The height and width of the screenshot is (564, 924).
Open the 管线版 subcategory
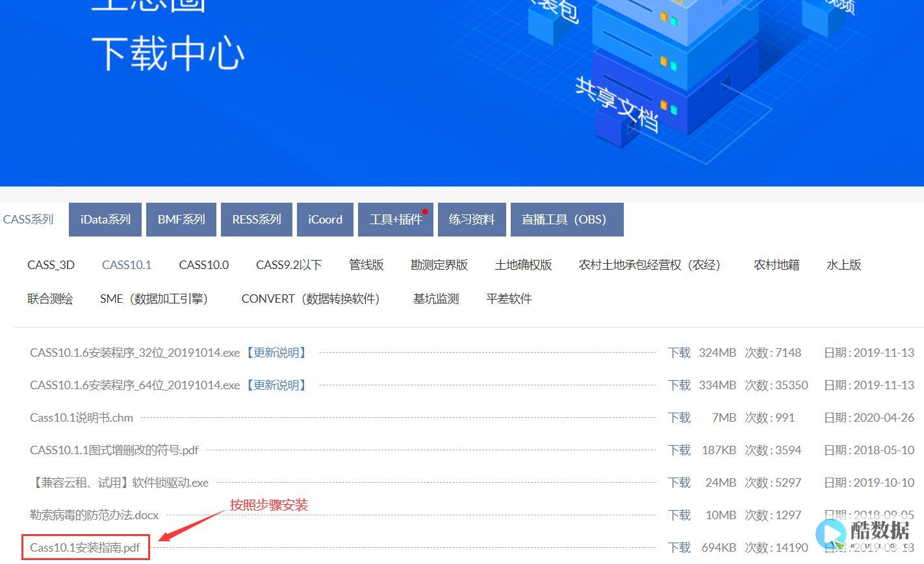(366, 265)
